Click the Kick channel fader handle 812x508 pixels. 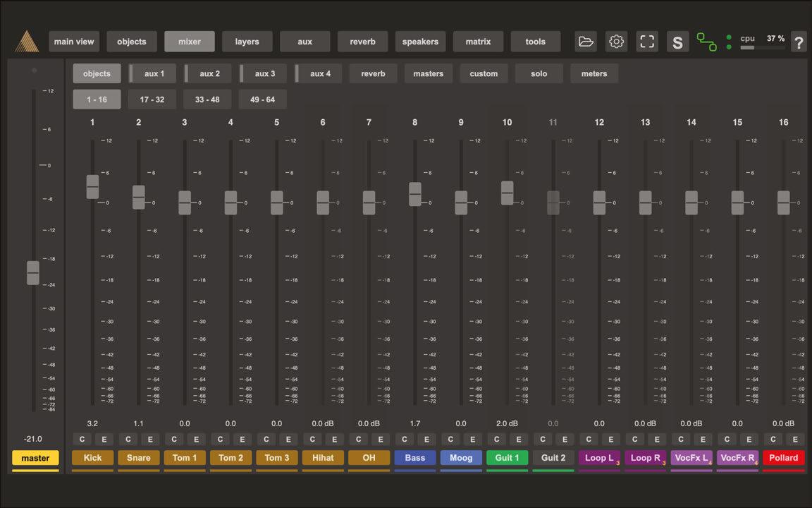[92, 187]
